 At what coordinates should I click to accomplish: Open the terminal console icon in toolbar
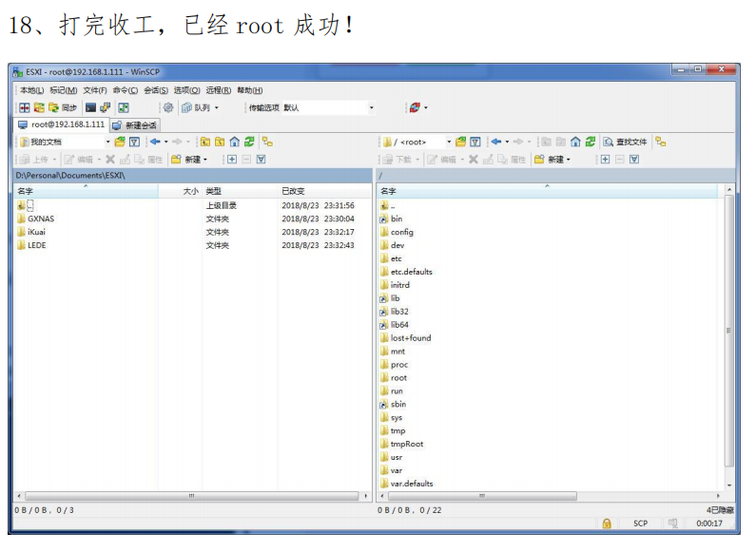pos(90,108)
